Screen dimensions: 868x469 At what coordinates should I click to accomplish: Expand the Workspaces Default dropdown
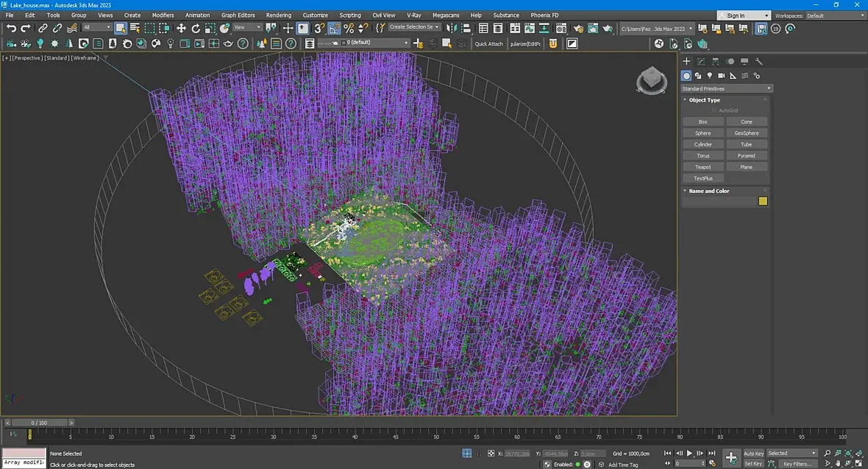(x=835, y=15)
